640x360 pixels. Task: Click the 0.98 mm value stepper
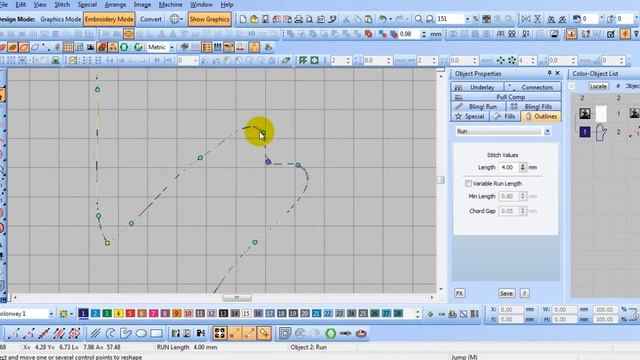424,34
